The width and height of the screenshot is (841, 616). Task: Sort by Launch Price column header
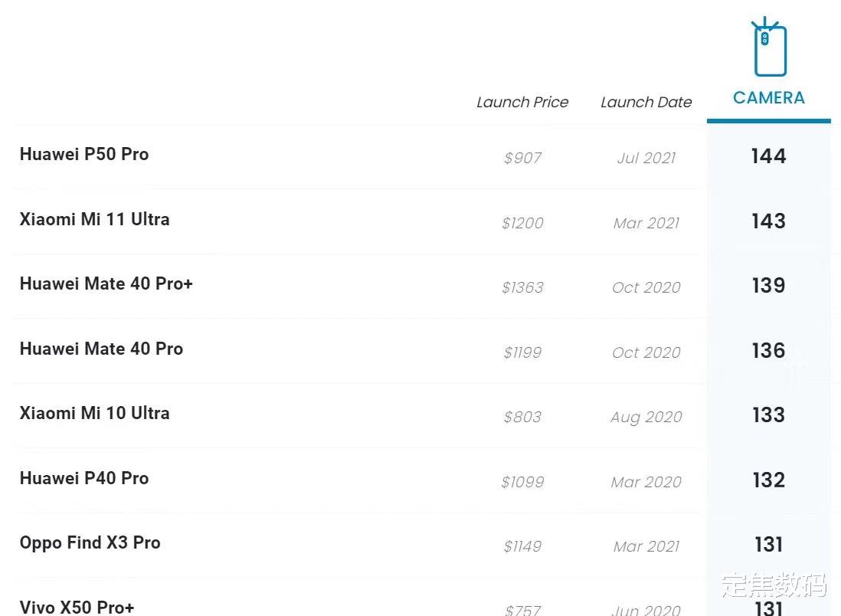[x=522, y=102]
